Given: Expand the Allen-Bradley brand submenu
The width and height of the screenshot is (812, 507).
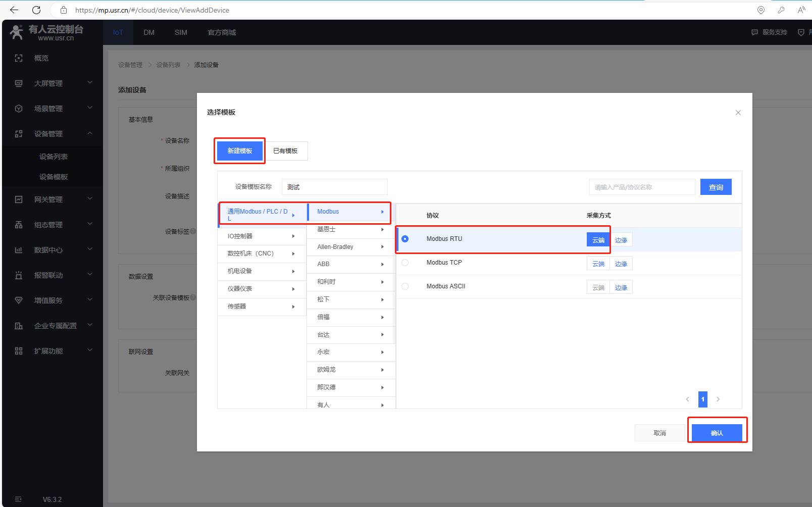Looking at the screenshot, I should (350, 247).
